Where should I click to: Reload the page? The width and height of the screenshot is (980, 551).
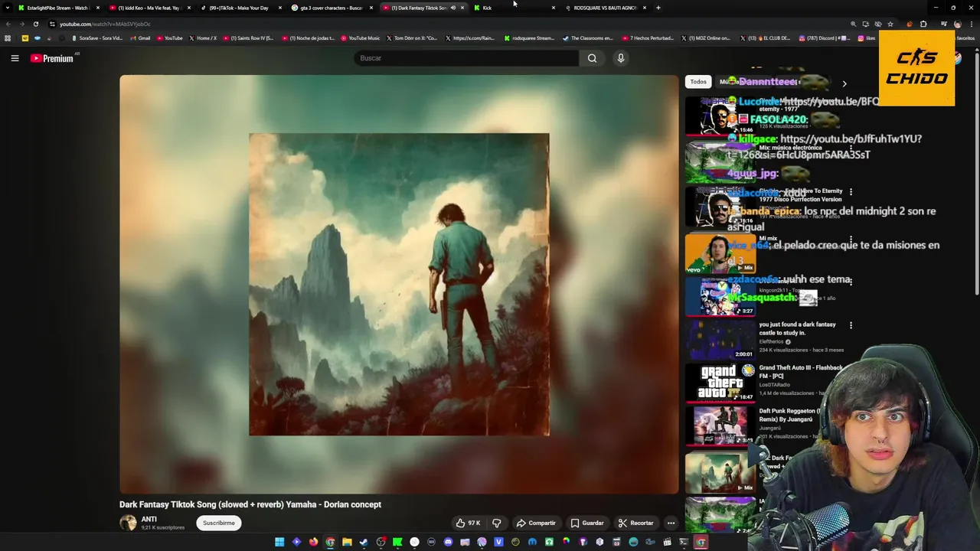(35, 24)
